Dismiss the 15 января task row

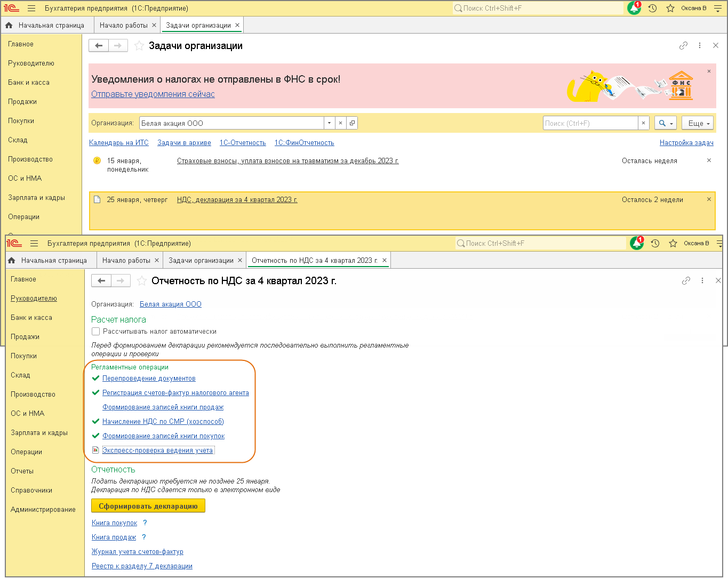tap(709, 160)
